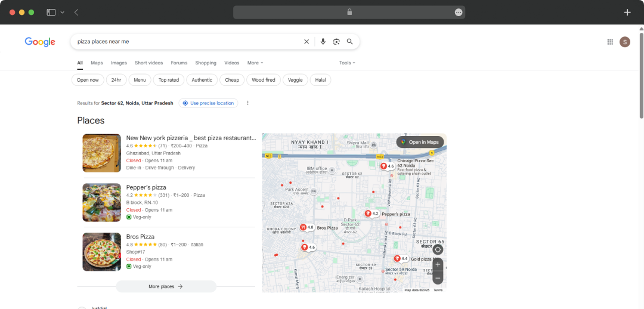Click the Pepper's pizza photo

point(101,203)
